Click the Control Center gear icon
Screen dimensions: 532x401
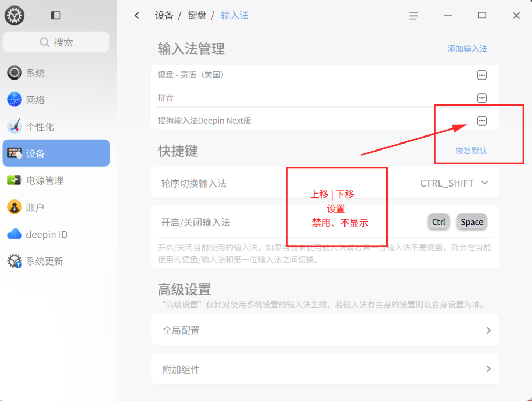point(15,15)
